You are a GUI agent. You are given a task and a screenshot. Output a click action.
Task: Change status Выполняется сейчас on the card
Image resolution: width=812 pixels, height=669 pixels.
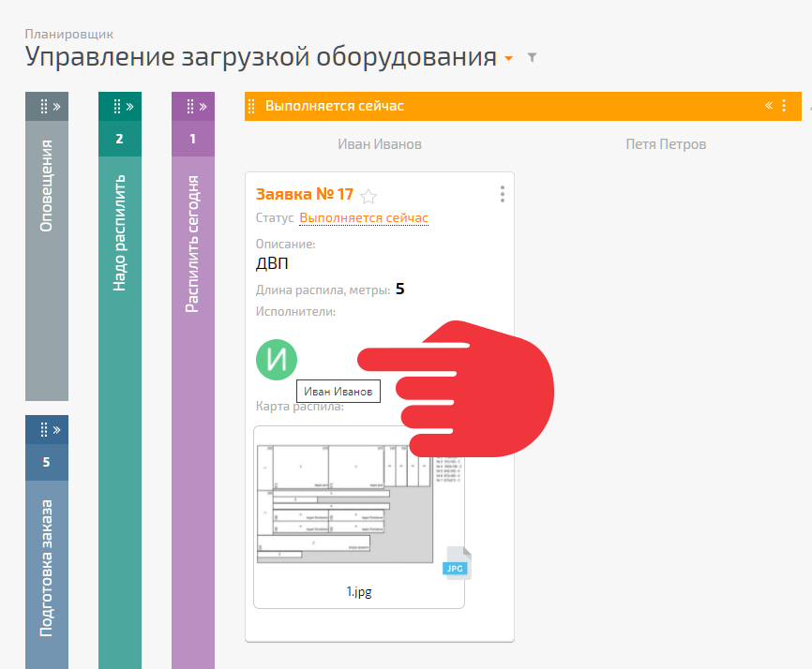[364, 217]
